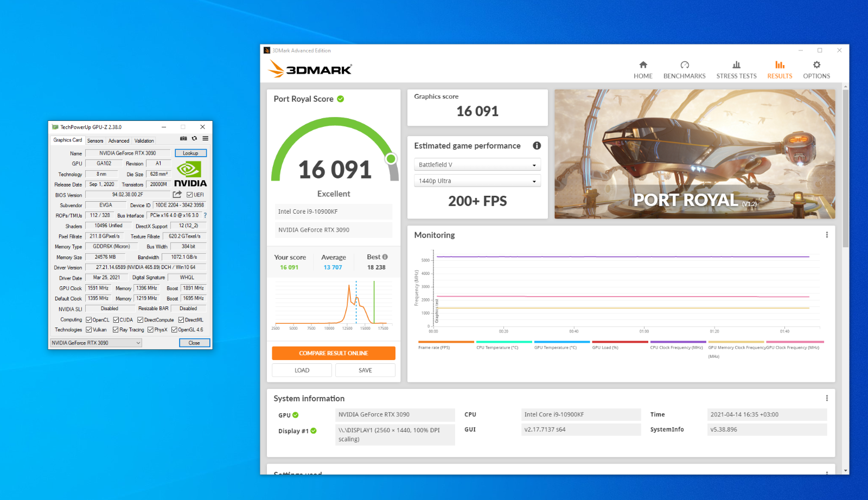
Task: Click the Load button in 3DMark
Action: pos(302,370)
